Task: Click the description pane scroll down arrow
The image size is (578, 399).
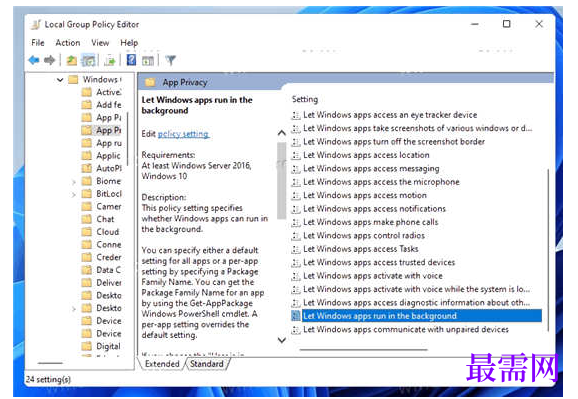Action: (282, 340)
